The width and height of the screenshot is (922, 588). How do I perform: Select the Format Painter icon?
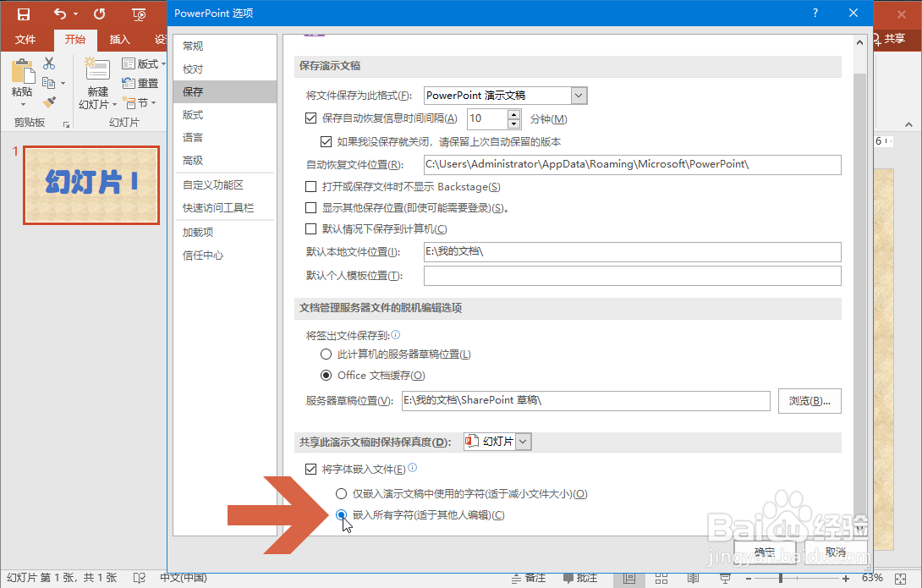[49, 101]
